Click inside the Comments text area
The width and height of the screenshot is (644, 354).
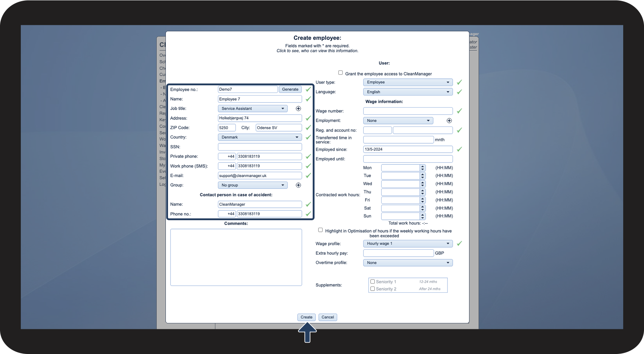pyautogui.click(x=236, y=257)
